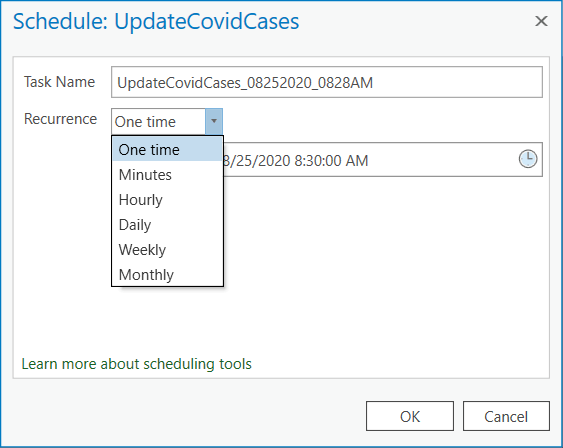Click the Task Name text field

(x=327, y=82)
